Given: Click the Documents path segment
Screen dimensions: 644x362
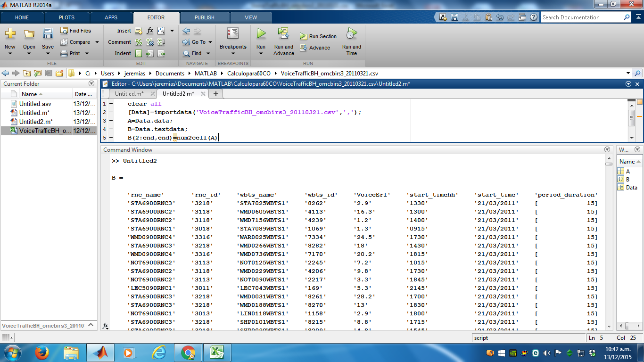Looking at the screenshot, I should [170, 73].
